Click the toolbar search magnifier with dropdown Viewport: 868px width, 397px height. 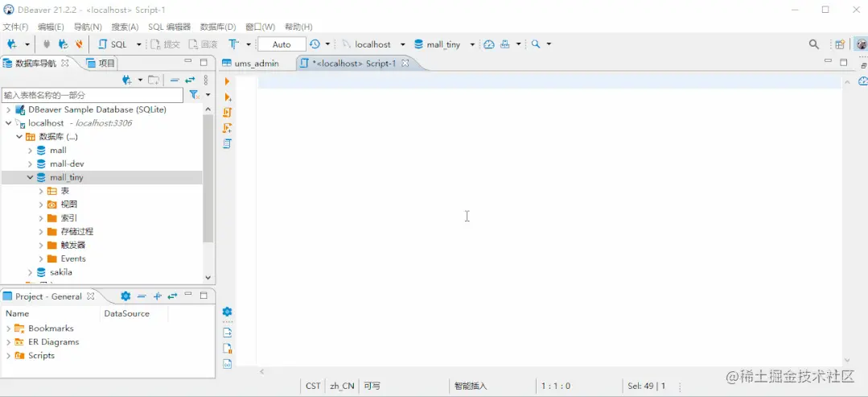click(535, 44)
